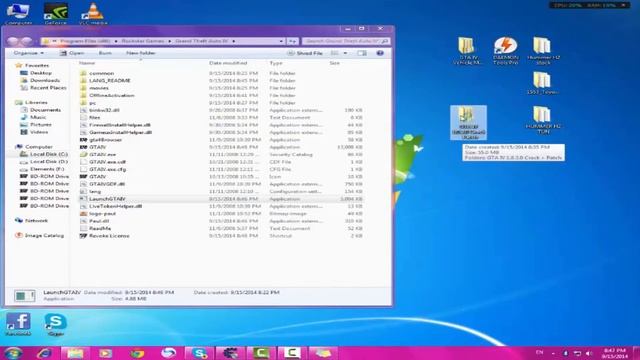Open the address bar history dropdown
This screenshot has width=640, height=360.
tap(281, 41)
